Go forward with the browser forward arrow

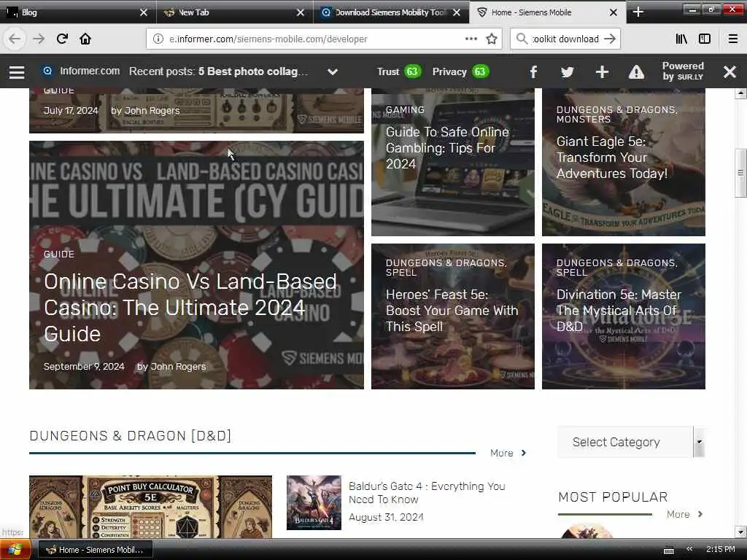[x=39, y=39]
